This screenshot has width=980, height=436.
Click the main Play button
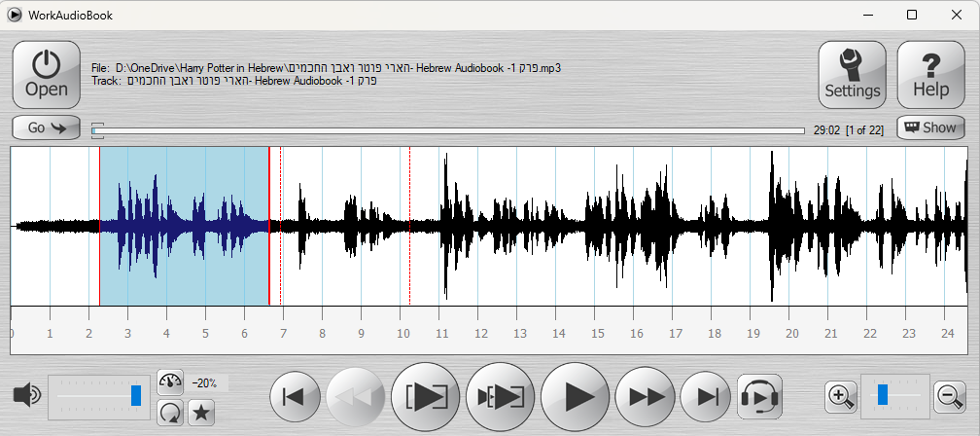(x=575, y=397)
